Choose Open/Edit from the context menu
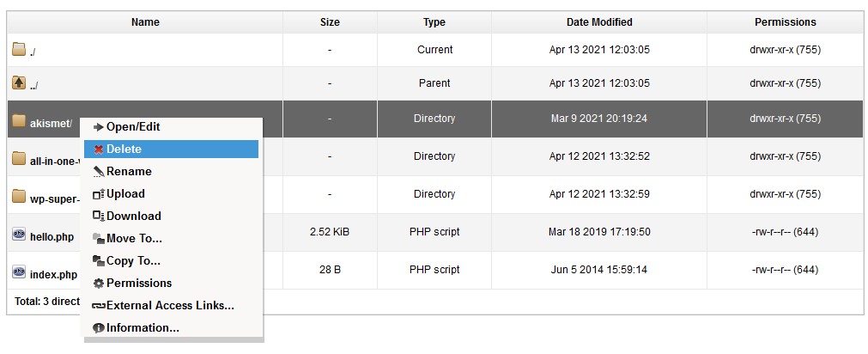The height and width of the screenshot is (354, 868). pyautogui.click(x=171, y=127)
